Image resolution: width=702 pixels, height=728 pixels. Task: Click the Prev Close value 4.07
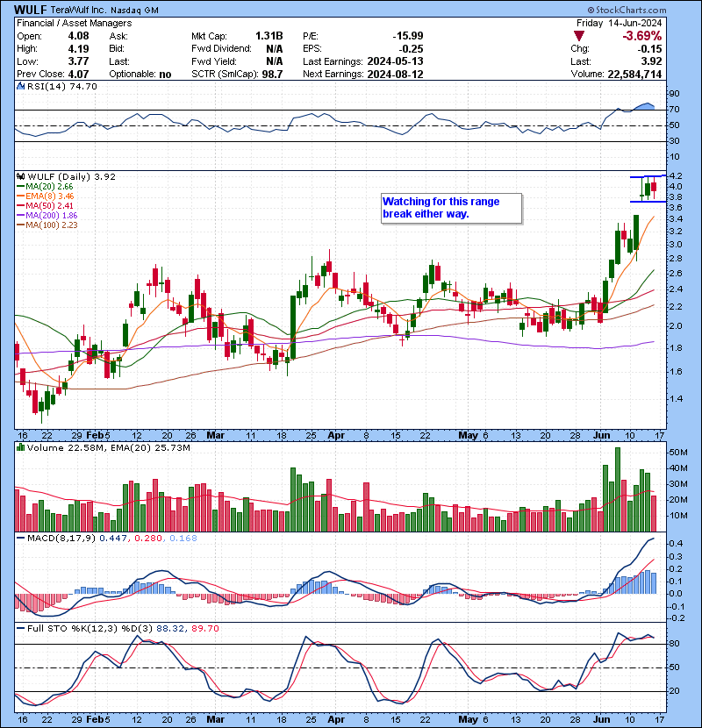point(78,74)
